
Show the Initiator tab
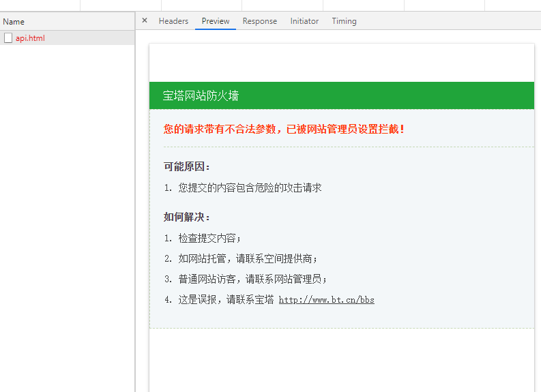(x=304, y=21)
